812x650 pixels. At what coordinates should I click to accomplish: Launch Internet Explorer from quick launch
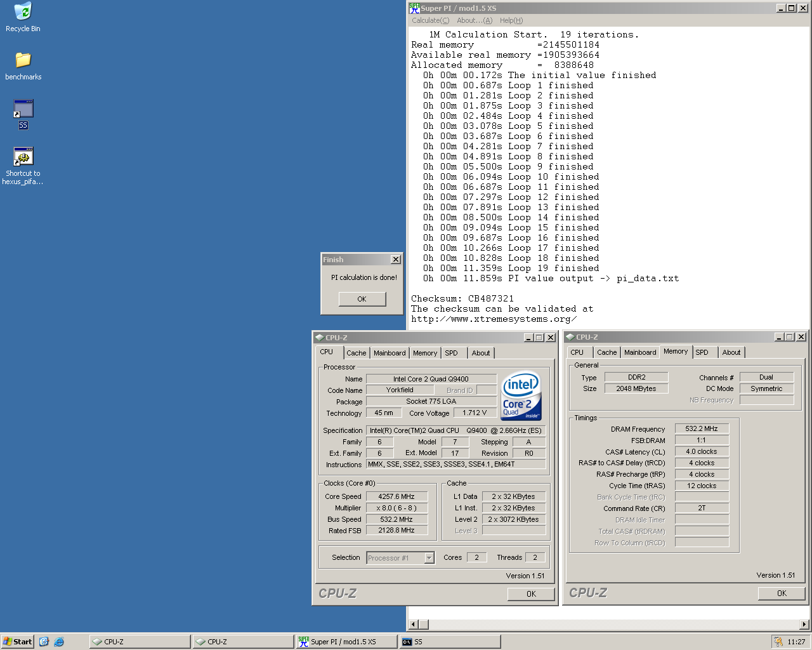[59, 642]
